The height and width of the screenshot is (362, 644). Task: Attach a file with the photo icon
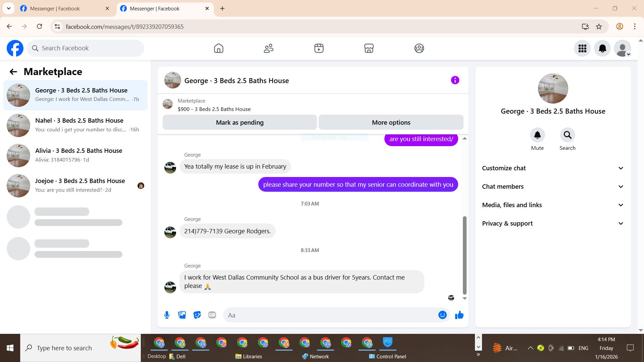tap(182, 315)
